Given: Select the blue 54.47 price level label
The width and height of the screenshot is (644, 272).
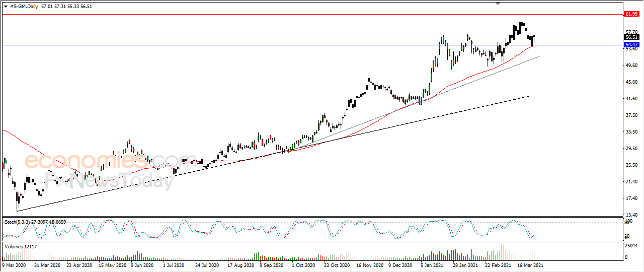Looking at the screenshot, I should (x=631, y=45).
